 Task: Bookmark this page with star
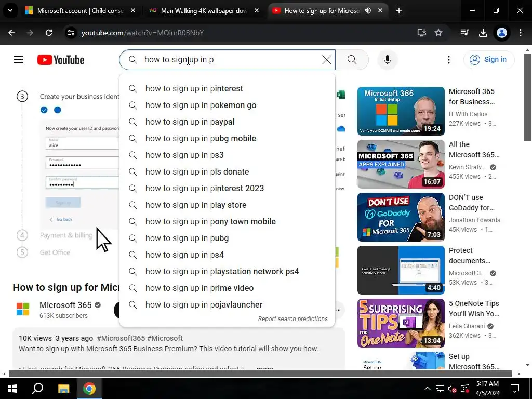438,33
